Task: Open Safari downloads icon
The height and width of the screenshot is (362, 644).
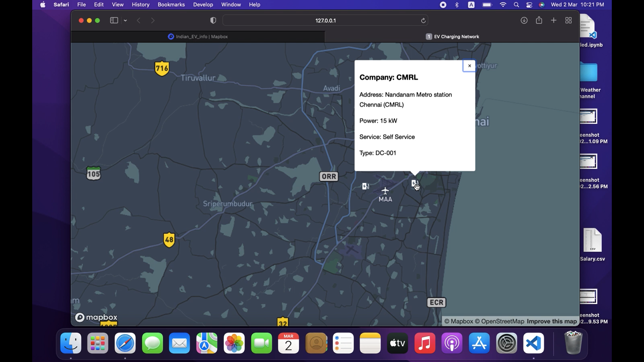Action: (524, 20)
